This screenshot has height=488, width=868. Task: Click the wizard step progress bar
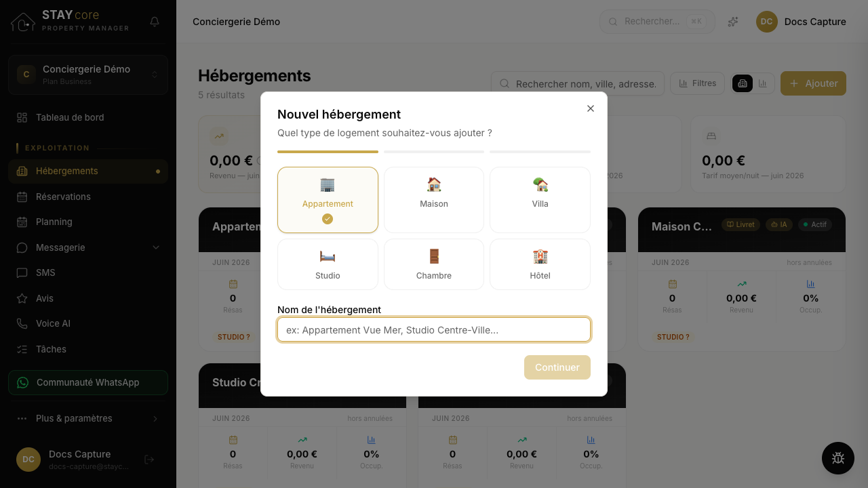(x=434, y=152)
